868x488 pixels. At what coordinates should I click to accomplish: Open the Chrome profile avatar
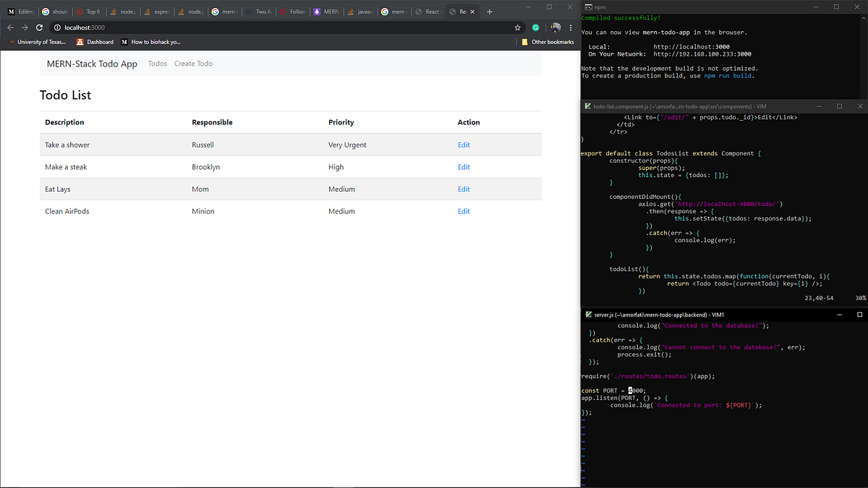tap(556, 27)
